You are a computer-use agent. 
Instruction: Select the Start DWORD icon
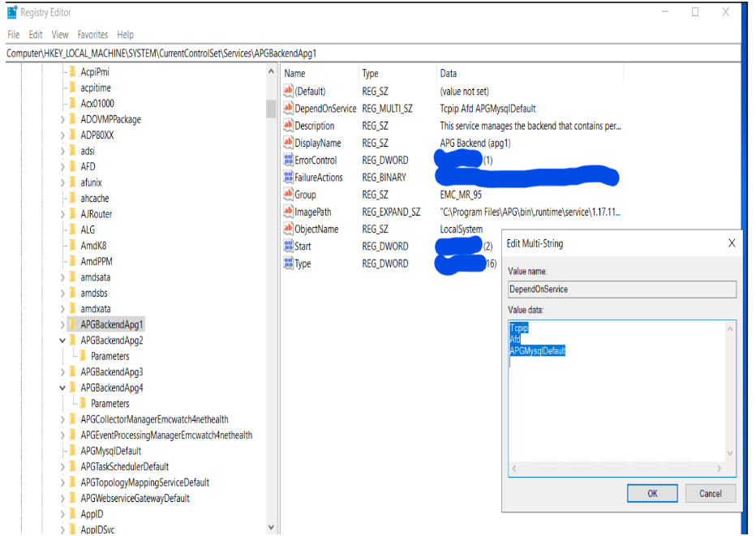[x=288, y=246]
